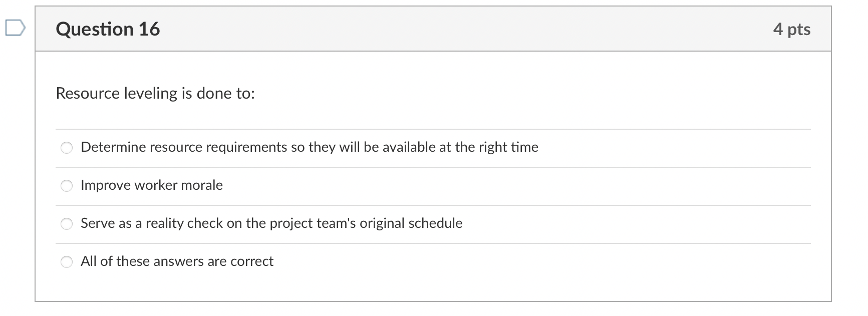Mark the 'All of these answers are correct' radio button
The width and height of the screenshot is (868, 316).
(67, 262)
